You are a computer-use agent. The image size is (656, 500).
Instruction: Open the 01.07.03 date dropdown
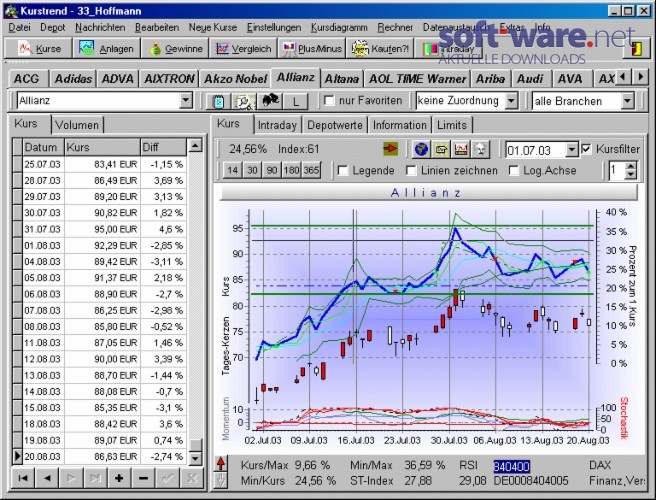pos(571,150)
